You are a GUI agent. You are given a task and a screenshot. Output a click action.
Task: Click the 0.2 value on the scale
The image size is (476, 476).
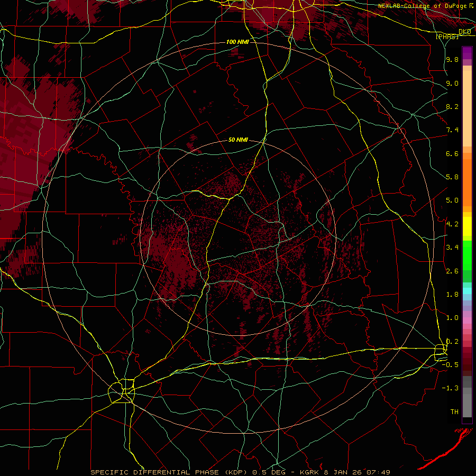click(452, 342)
